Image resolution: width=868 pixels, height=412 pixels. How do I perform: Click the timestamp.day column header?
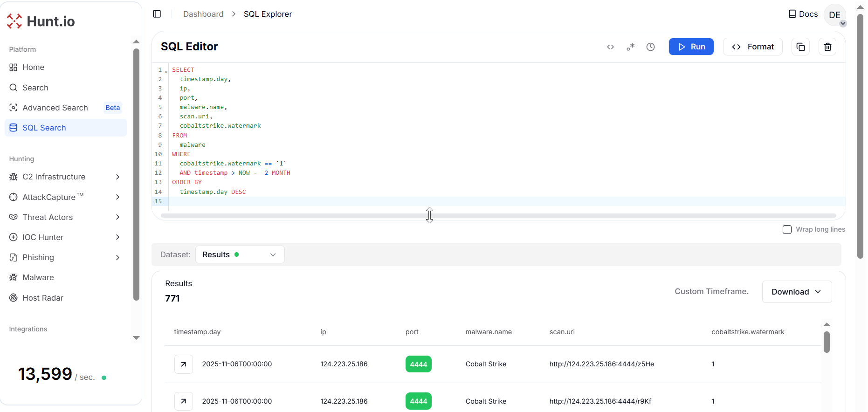(x=197, y=332)
